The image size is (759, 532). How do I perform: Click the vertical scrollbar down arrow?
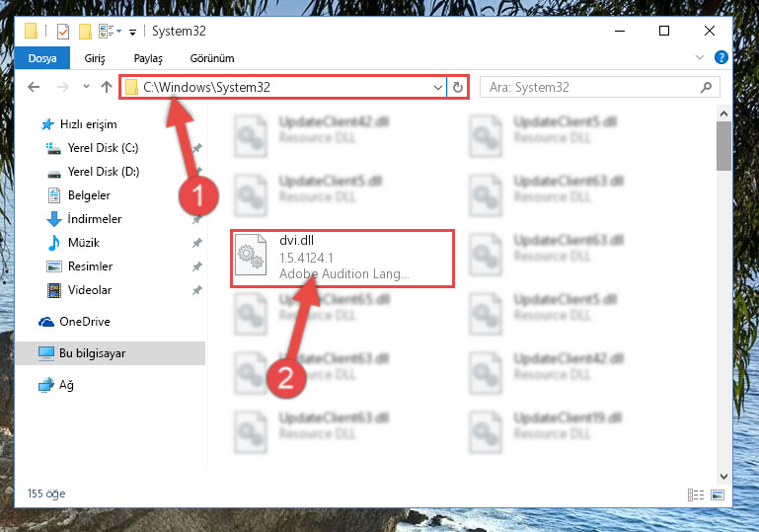click(x=723, y=477)
